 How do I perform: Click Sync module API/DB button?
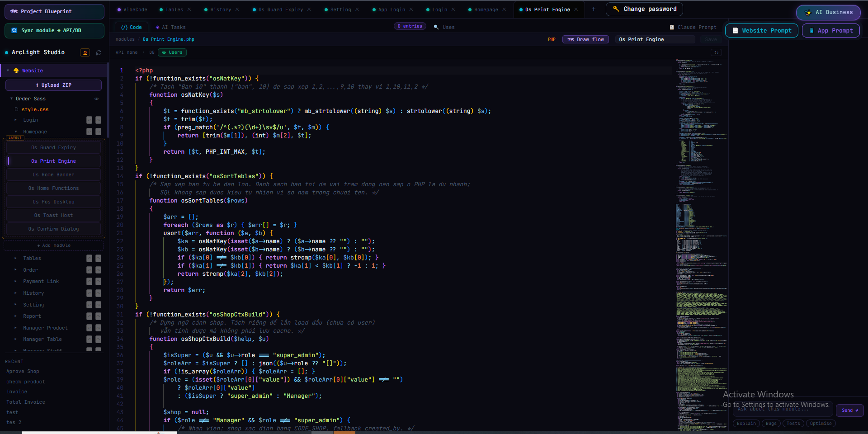pyautogui.click(x=54, y=30)
